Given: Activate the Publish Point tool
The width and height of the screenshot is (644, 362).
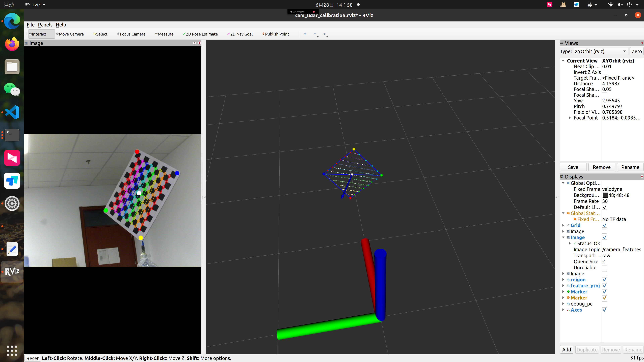Looking at the screenshot, I should point(276,34).
